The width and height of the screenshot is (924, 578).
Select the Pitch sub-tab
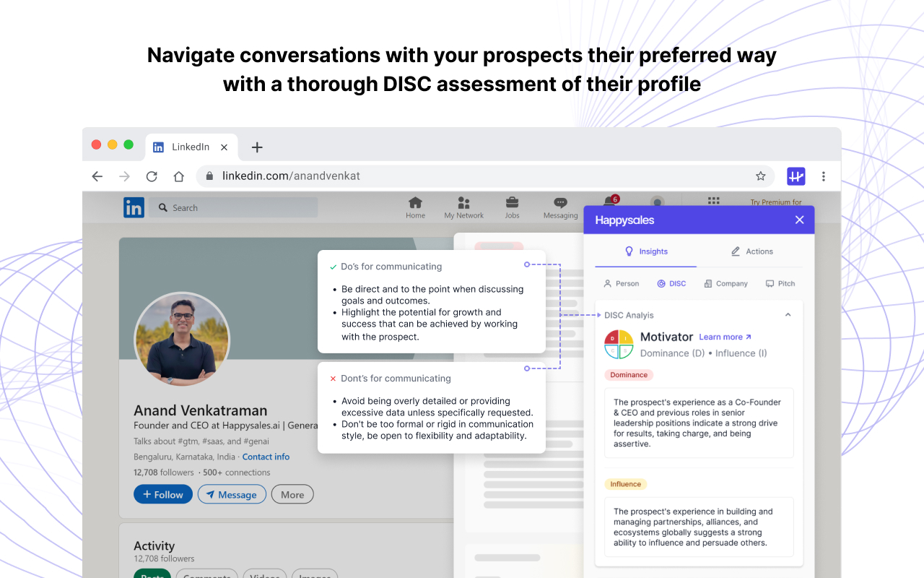(x=780, y=284)
